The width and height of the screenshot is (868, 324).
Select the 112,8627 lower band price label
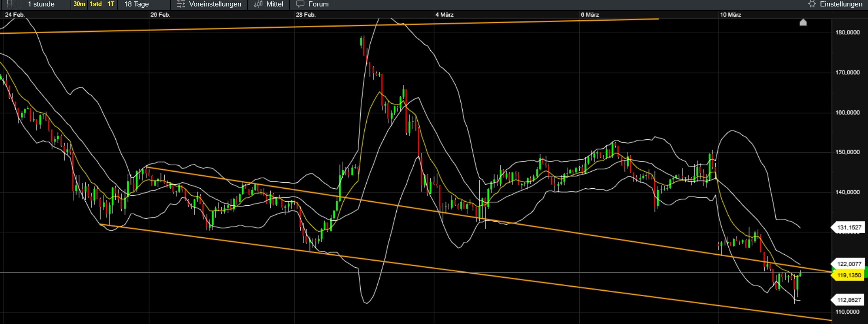(x=849, y=300)
